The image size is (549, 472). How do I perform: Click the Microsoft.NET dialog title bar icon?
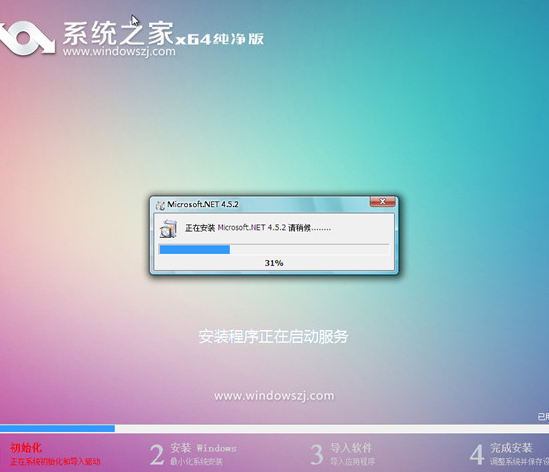point(160,205)
